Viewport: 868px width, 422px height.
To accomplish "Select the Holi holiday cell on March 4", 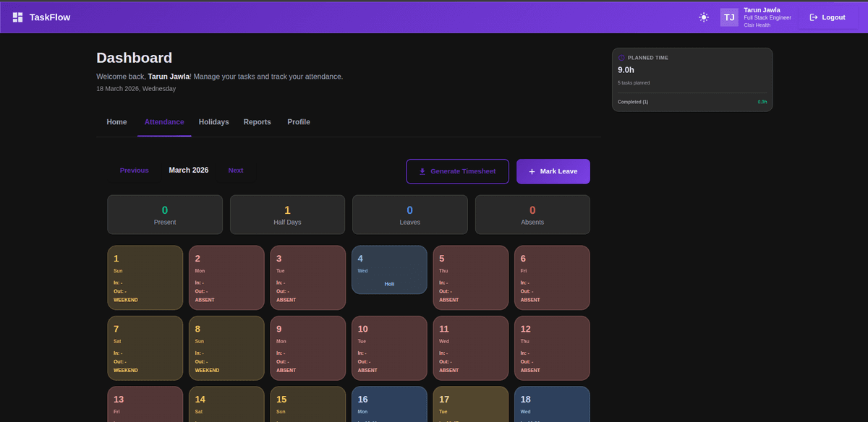I will [x=389, y=270].
